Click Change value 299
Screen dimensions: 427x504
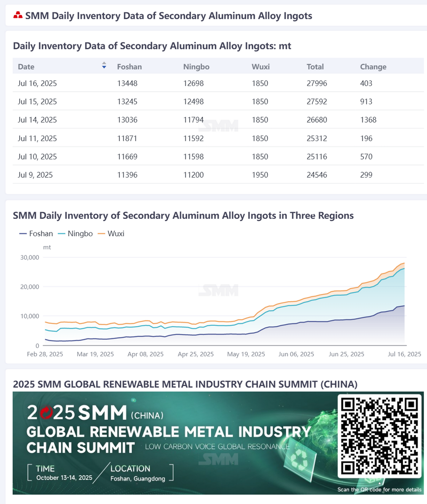click(x=366, y=175)
